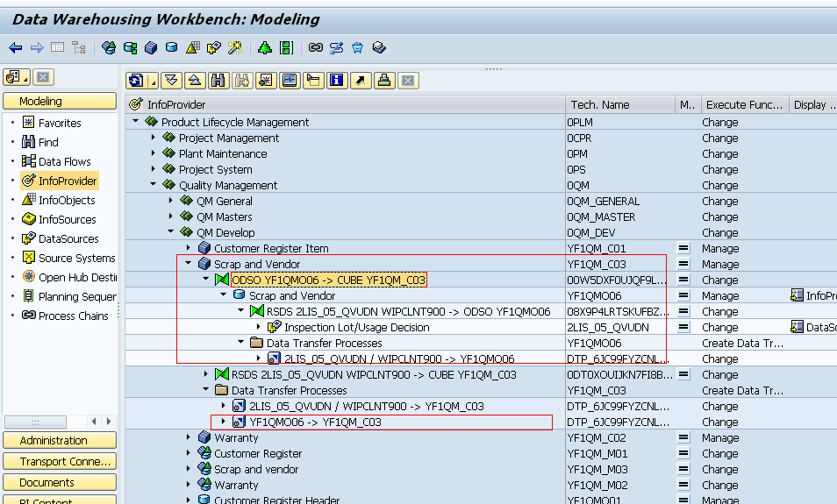Expand the Customer Register Item InfoCube
This screenshot has height=504, width=837.
click(x=189, y=248)
